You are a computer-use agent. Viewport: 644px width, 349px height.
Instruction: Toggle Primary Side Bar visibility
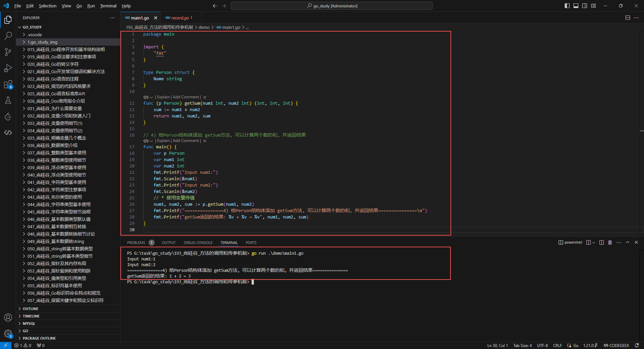[567, 6]
